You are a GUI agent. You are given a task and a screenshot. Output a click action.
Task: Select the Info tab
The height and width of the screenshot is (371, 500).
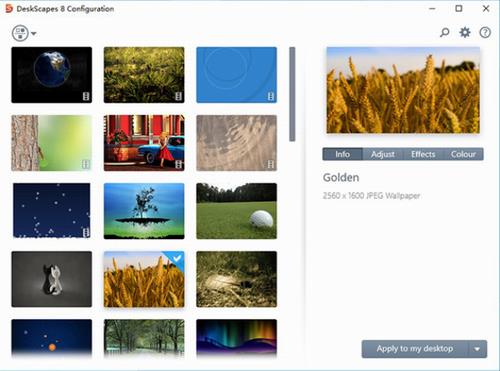click(342, 154)
